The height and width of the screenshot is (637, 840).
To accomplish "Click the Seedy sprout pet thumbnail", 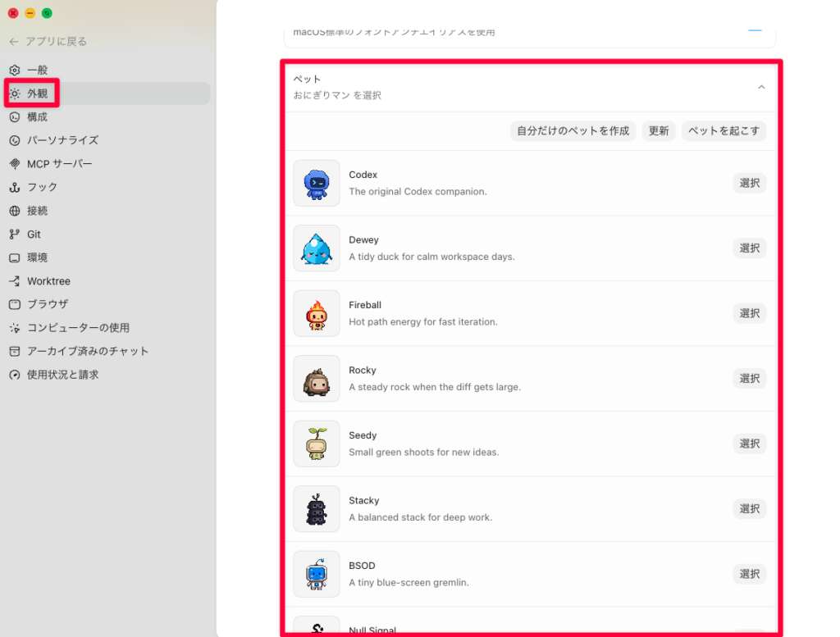I will click(317, 444).
